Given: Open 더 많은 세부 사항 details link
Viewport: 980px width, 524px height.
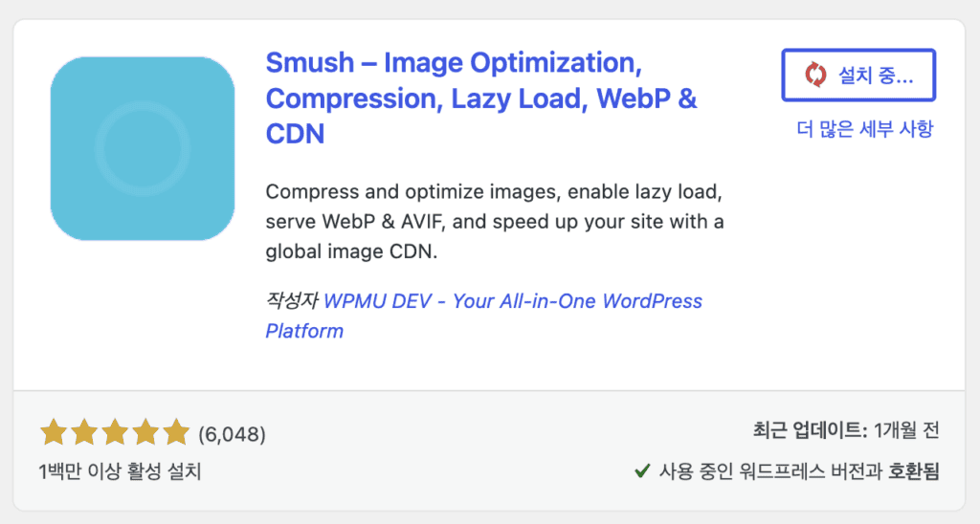Looking at the screenshot, I should pos(864,129).
